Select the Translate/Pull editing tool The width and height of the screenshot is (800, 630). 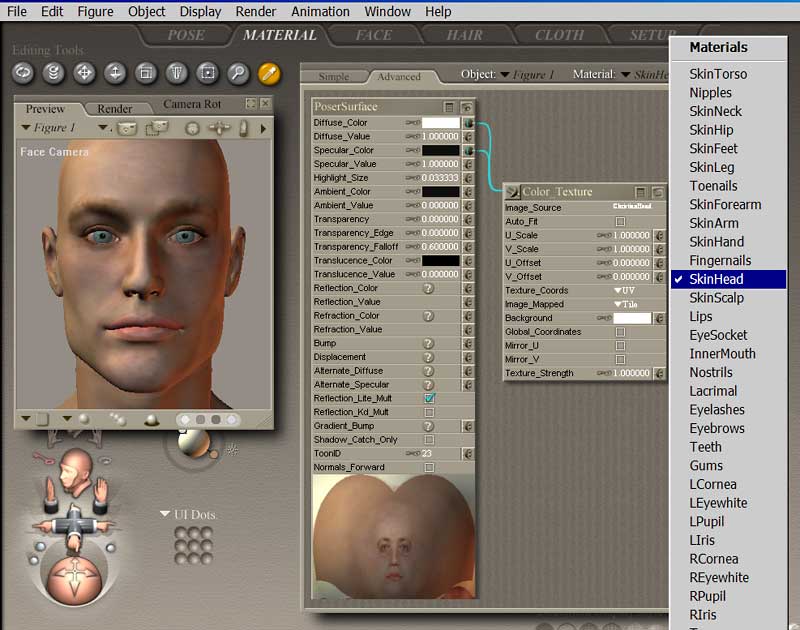click(85, 73)
